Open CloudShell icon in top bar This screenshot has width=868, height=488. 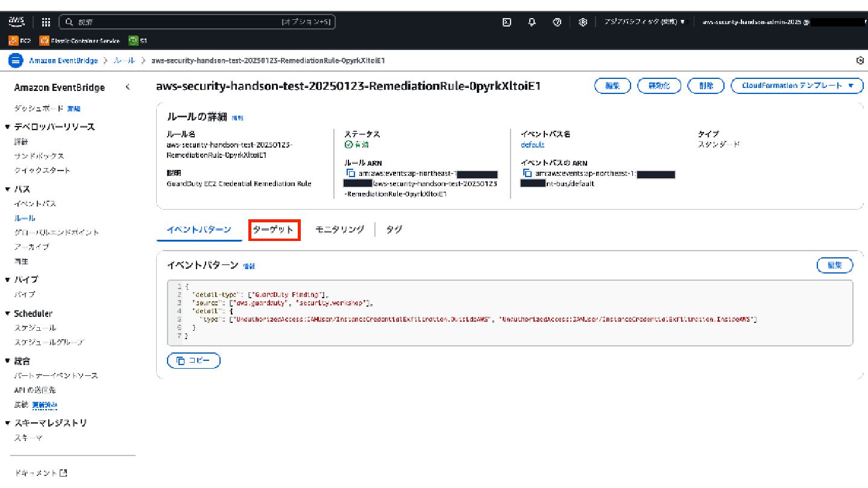[507, 22]
